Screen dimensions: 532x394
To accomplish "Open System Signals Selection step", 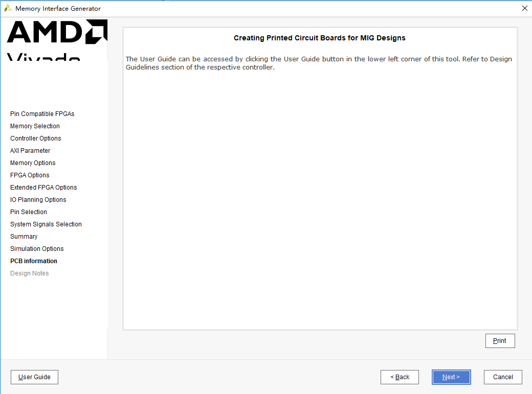I will pyautogui.click(x=46, y=224).
